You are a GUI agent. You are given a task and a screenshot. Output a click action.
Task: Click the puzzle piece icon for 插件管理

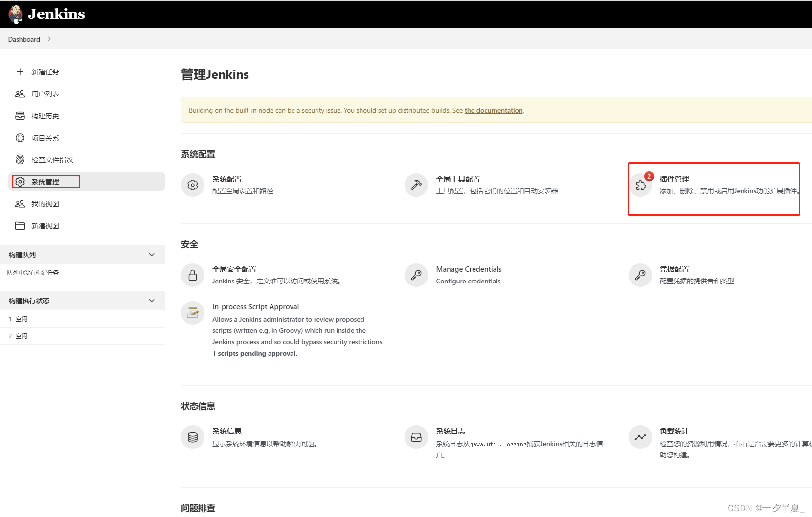(x=640, y=185)
